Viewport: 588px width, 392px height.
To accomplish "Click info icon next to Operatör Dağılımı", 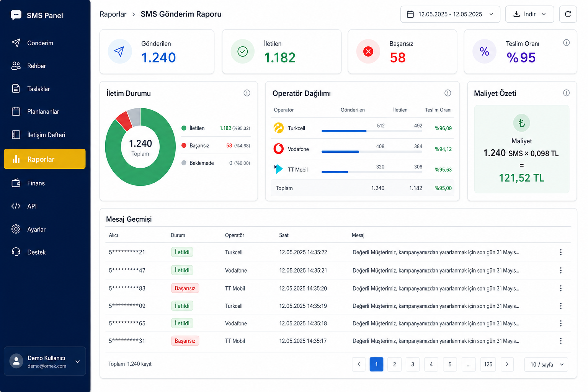I will click(448, 93).
